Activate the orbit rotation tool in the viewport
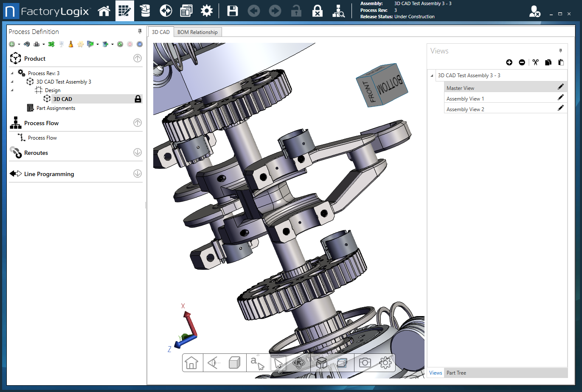Viewport: 582px width, 392px height. [x=299, y=363]
